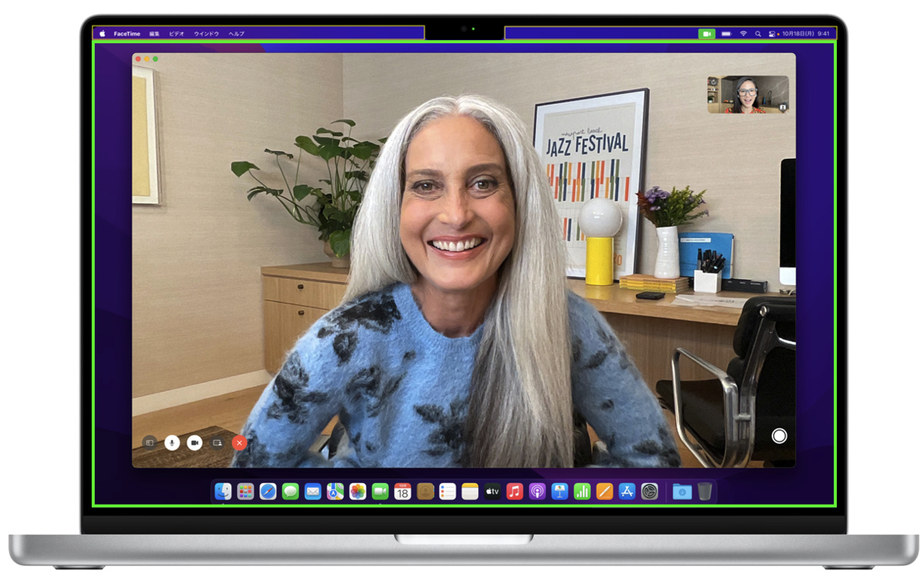
Task: Open Music from the Dock
Action: click(x=515, y=492)
